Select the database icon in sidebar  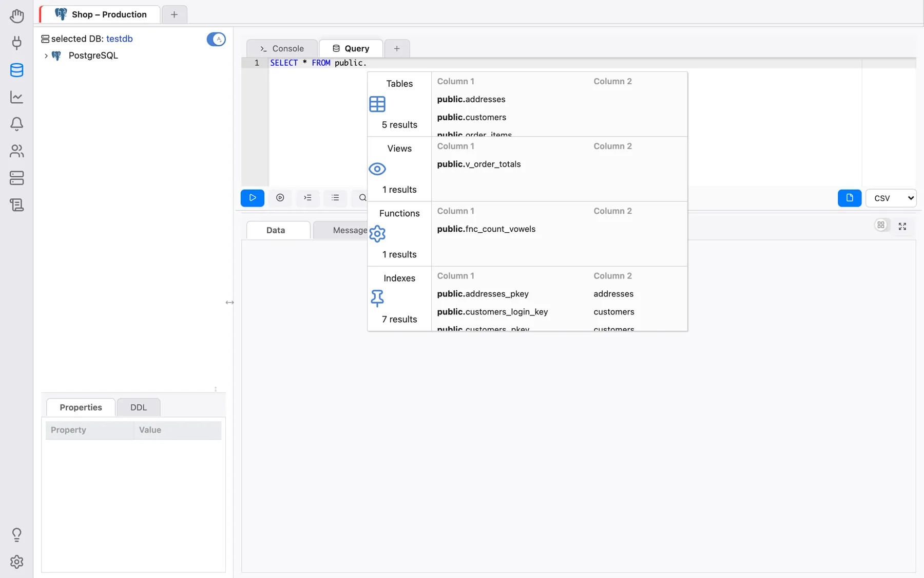click(x=16, y=70)
